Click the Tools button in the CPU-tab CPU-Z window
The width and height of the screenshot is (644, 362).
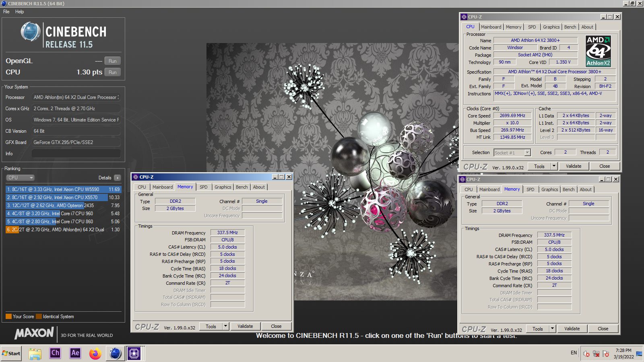pyautogui.click(x=539, y=166)
